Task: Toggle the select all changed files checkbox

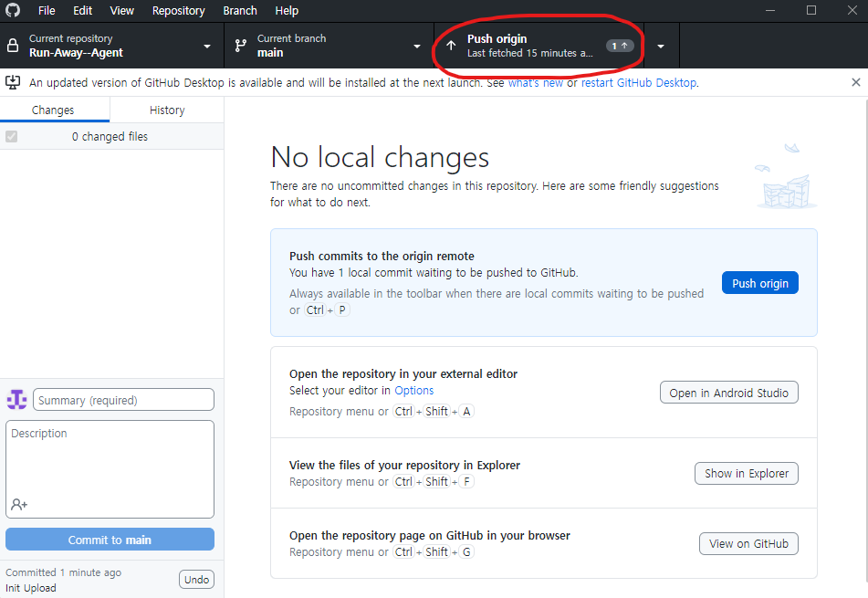Action: pyautogui.click(x=12, y=136)
